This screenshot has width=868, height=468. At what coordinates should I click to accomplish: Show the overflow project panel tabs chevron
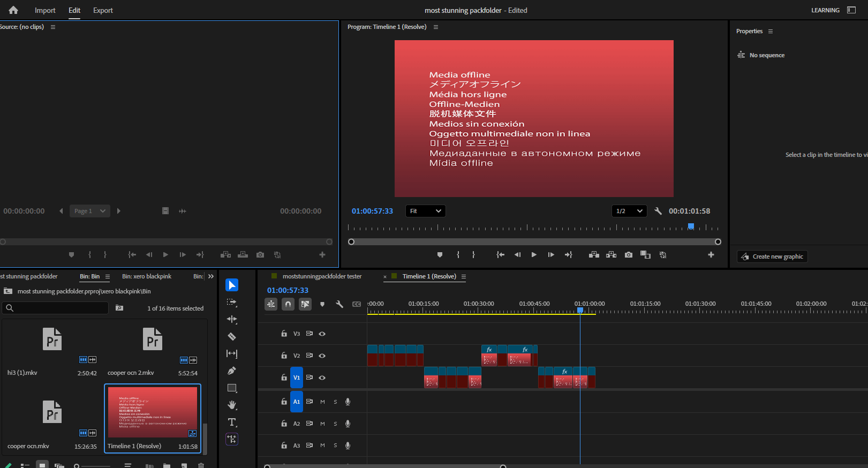(211, 276)
